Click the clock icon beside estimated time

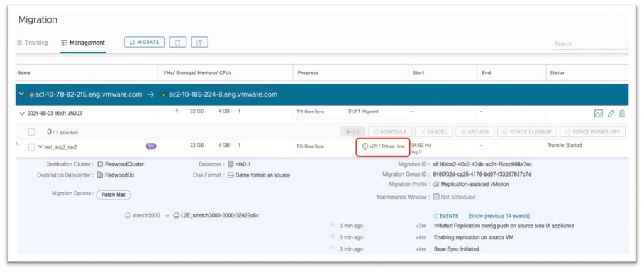click(365, 146)
